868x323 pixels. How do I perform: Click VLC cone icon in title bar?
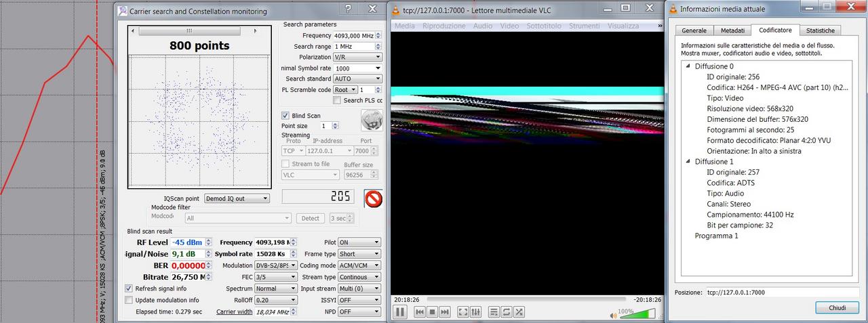tap(395, 9)
